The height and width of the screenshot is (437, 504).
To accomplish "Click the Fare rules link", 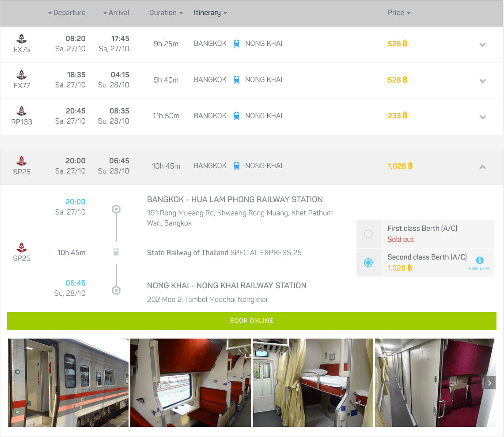I will 480,268.
